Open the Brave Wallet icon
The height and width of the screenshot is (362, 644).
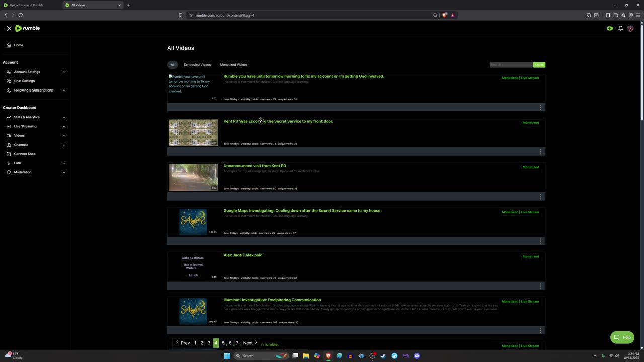pos(615,15)
